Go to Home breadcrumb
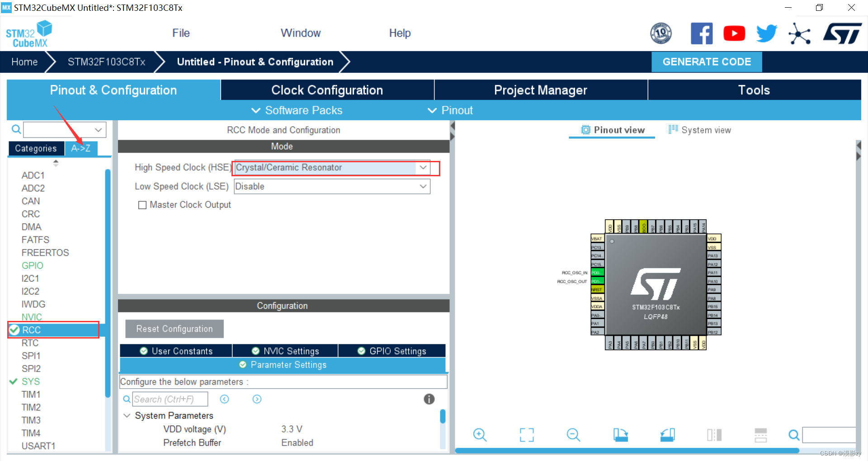The width and height of the screenshot is (868, 461). (x=24, y=61)
